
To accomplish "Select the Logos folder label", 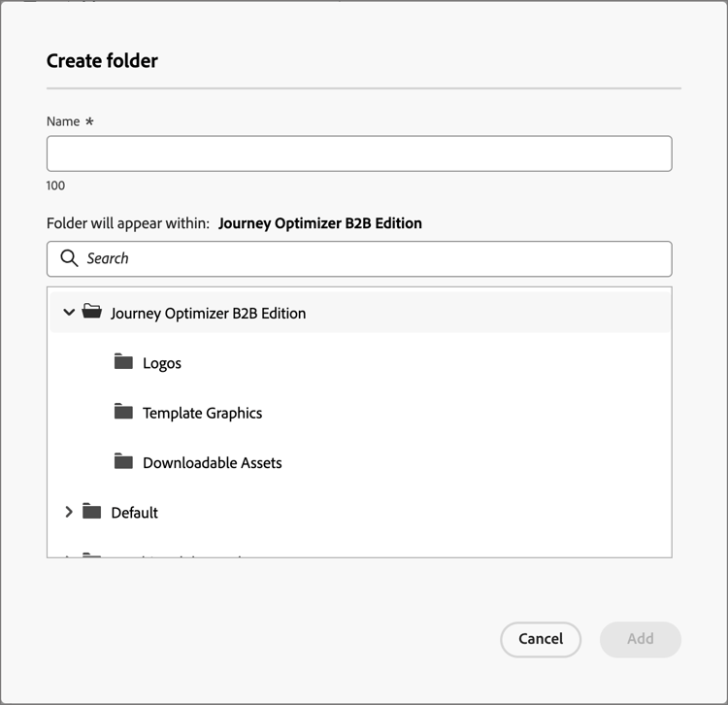I will pyautogui.click(x=162, y=363).
